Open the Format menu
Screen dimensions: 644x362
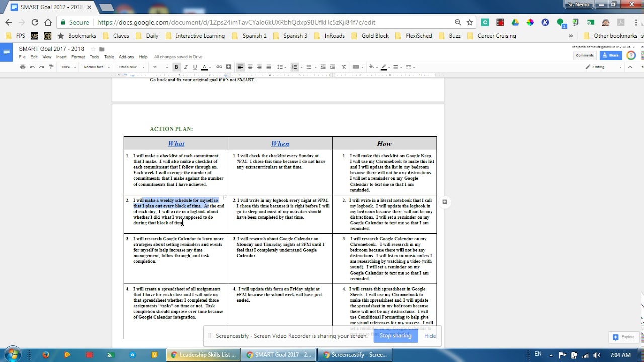coord(78,57)
